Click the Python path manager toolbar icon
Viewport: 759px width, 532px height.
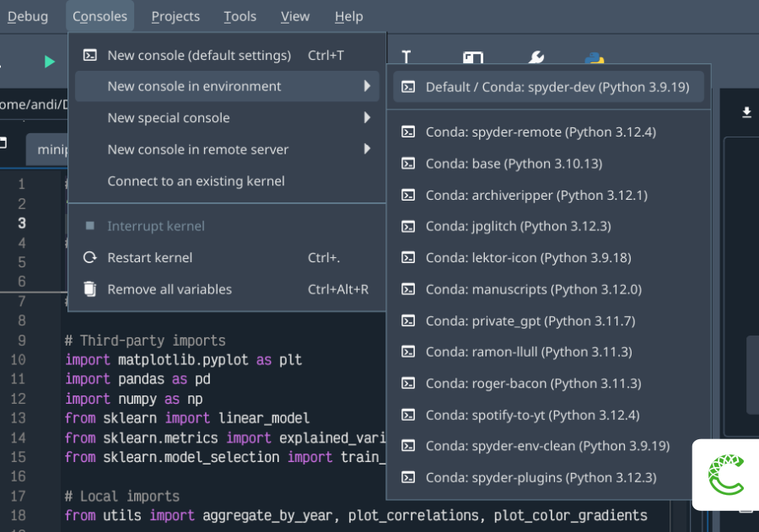coord(595,57)
